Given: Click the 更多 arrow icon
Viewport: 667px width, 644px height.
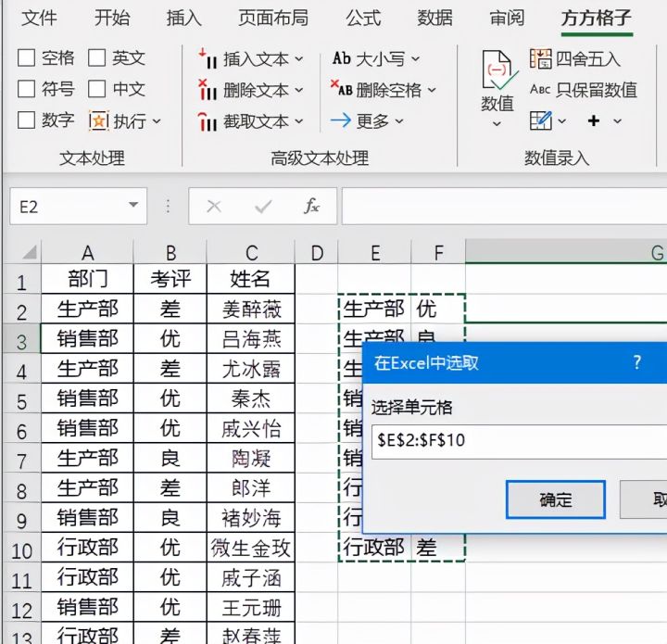Looking at the screenshot, I should tap(341, 120).
